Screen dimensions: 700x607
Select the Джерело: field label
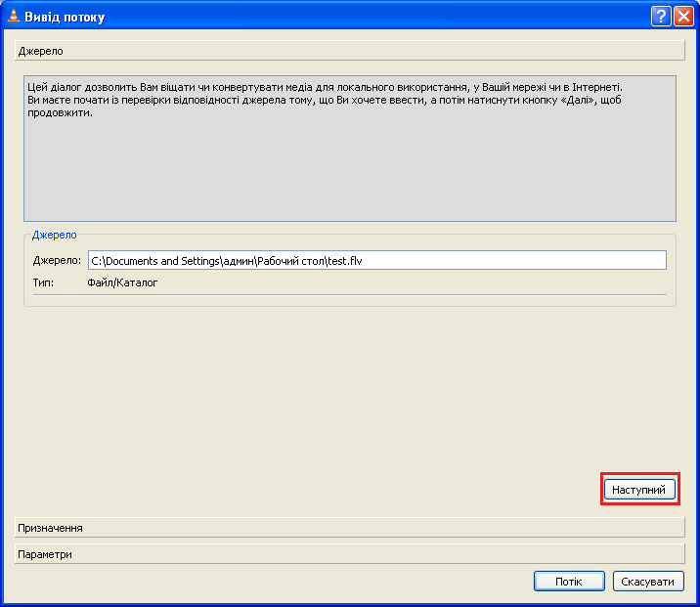(57, 260)
